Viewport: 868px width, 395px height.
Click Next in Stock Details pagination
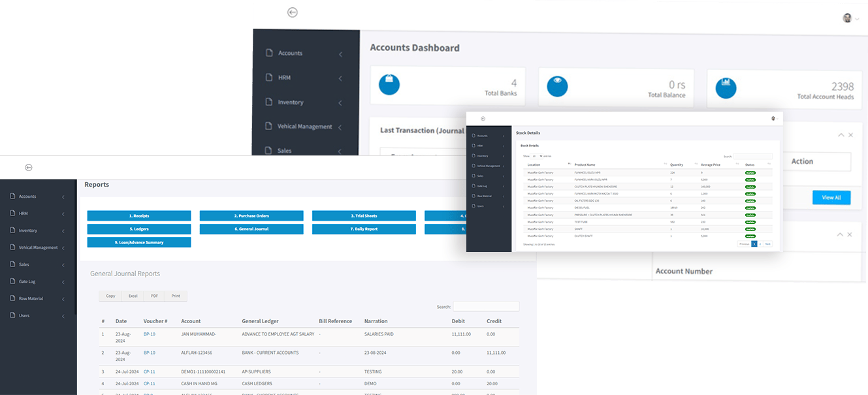[768, 244]
